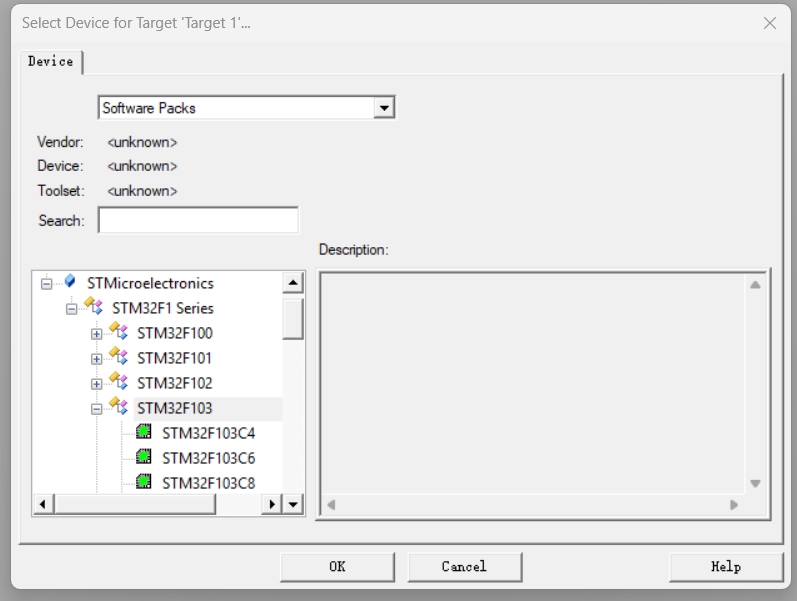Choose the STM32F103C8 device
The height and width of the screenshot is (601, 797).
click(x=208, y=483)
